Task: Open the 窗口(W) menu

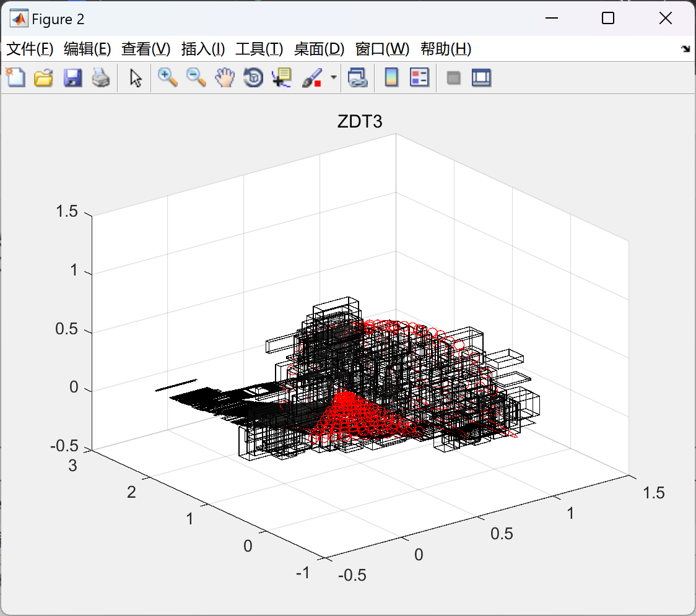Action: (x=382, y=49)
